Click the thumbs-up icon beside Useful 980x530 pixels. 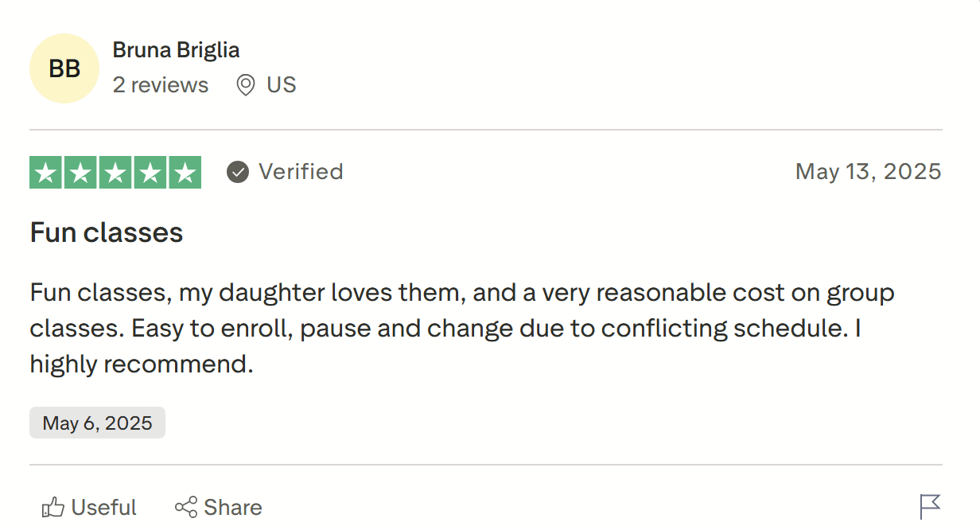click(52, 508)
